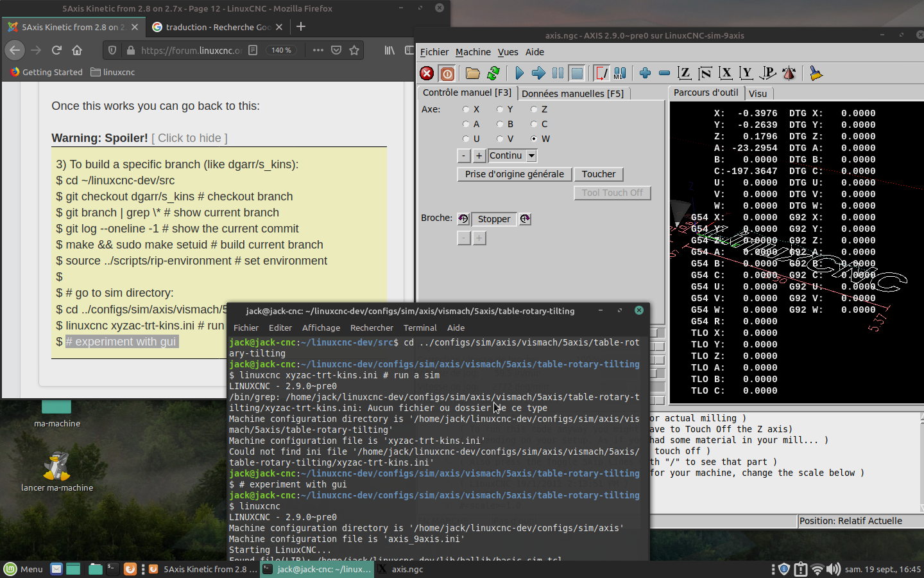Open the Continu jog increment dropdown
Screen dimensions: 924x578
(531, 155)
